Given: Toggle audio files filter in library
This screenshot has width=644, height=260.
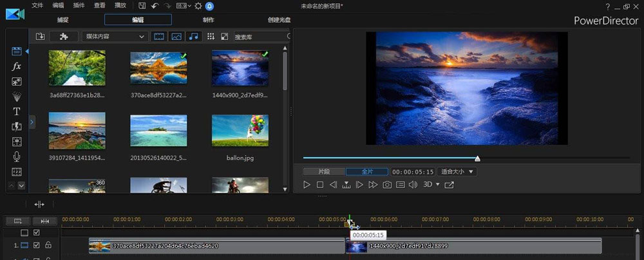Looking at the screenshot, I should click(194, 37).
